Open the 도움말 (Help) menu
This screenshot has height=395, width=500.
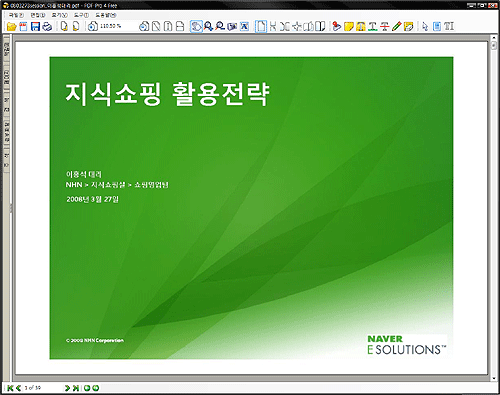coord(106,15)
